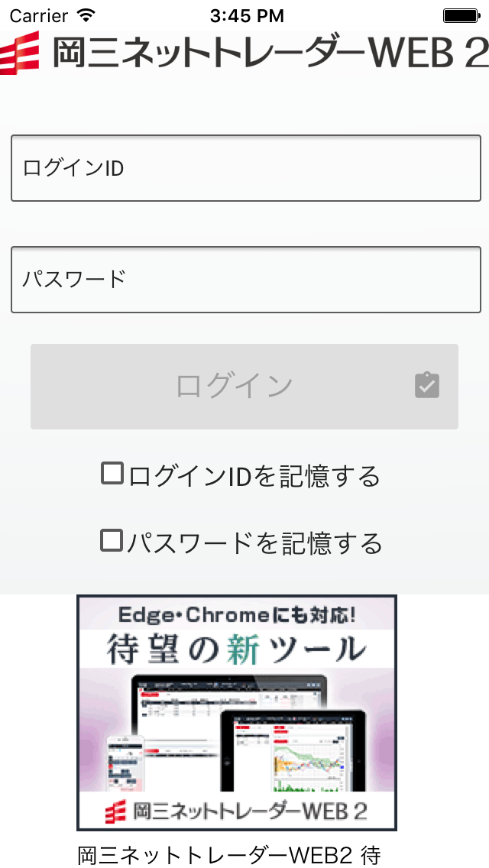Click the 待望の新ツール banner text
This screenshot has height=868, width=489.
point(235,649)
